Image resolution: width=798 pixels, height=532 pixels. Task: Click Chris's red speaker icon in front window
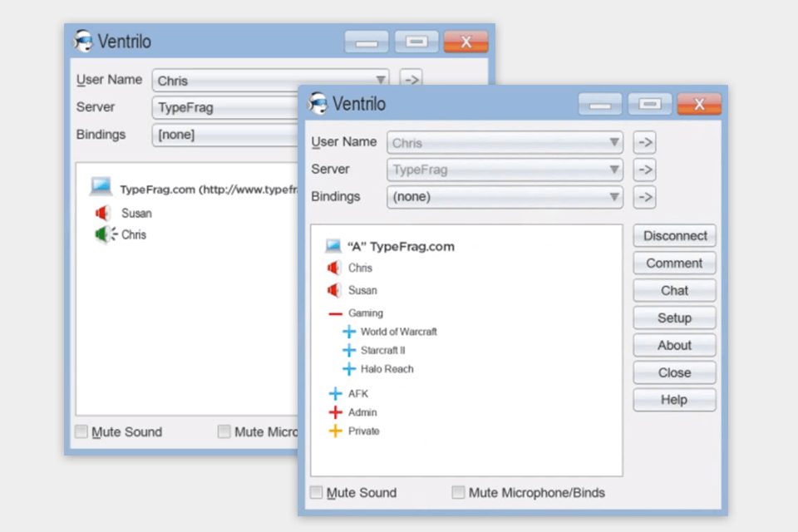point(334,268)
